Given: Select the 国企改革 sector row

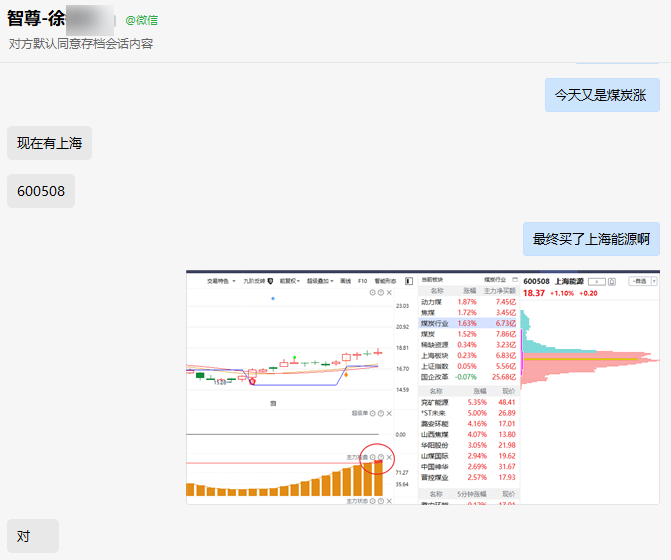Looking at the screenshot, I should (469, 377).
